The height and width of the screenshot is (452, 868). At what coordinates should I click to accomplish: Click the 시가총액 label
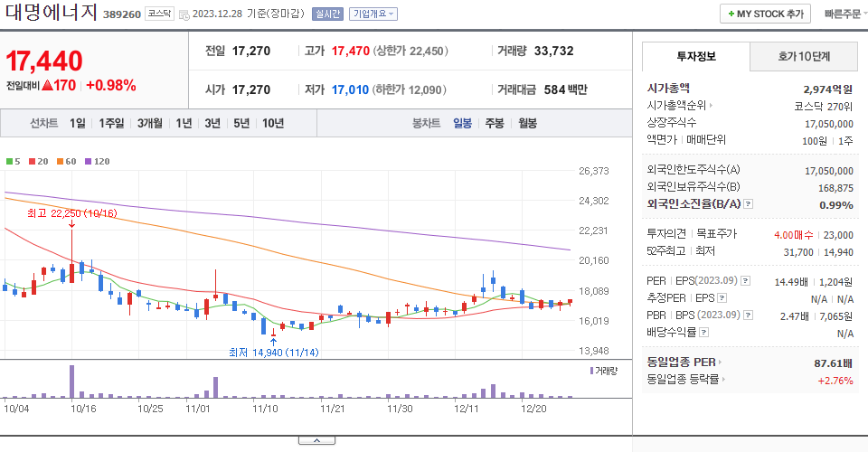coord(668,88)
